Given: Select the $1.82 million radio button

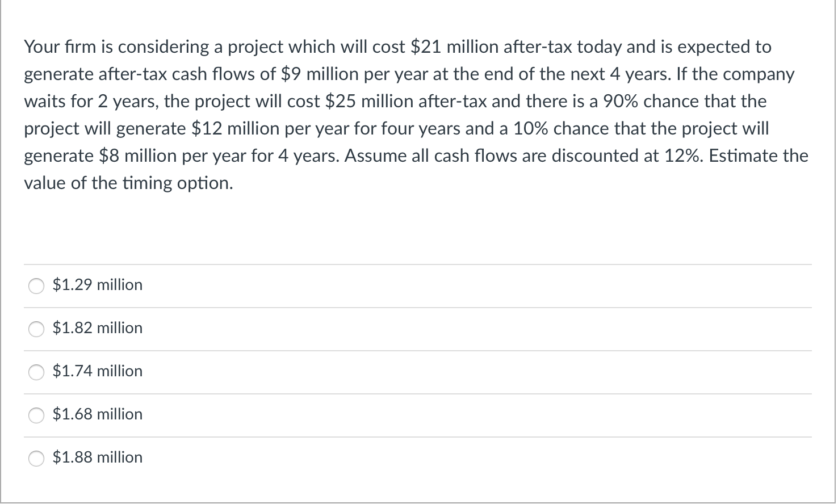Looking at the screenshot, I should (36, 329).
